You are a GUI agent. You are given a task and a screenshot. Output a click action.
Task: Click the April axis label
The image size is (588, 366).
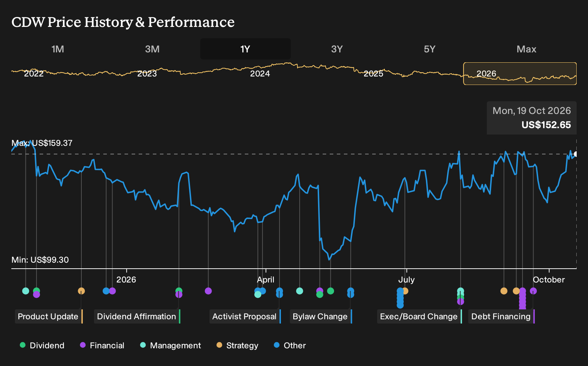(x=266, y=280)
